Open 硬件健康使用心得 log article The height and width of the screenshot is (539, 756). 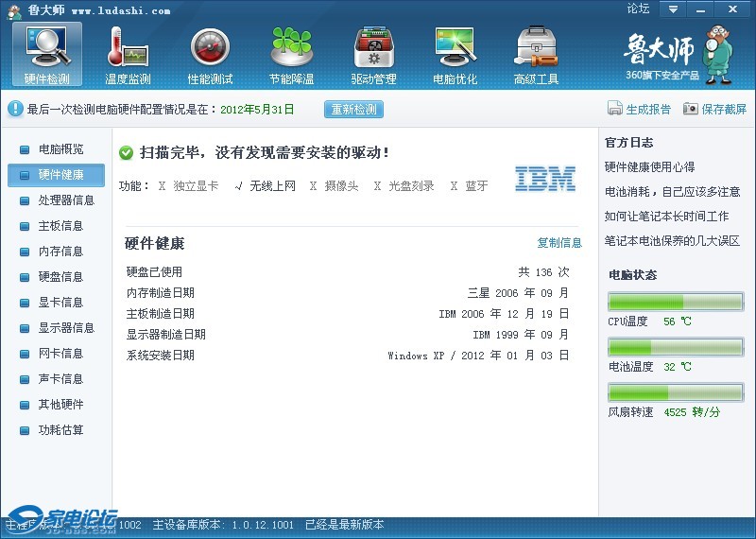click(649, 167)
